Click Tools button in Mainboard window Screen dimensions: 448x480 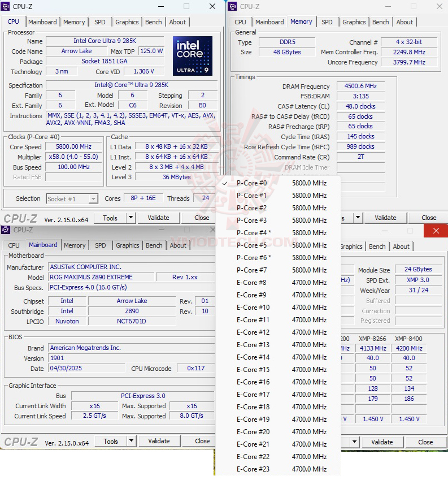coord(111,442)
